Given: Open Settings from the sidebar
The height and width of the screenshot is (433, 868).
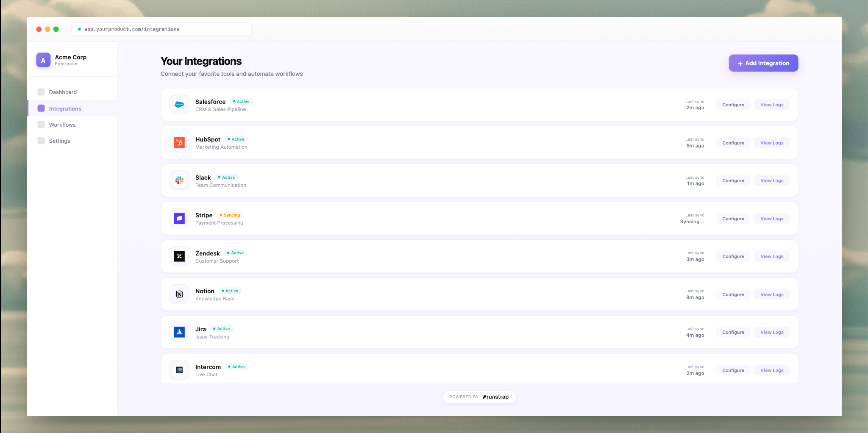Looking at the screenshot, I should pos(59,141).
